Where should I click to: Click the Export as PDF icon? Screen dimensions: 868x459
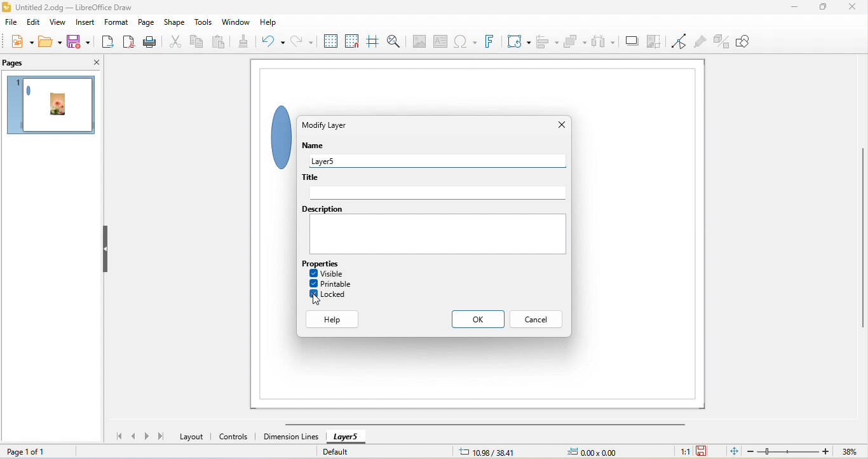click(129, 43)
